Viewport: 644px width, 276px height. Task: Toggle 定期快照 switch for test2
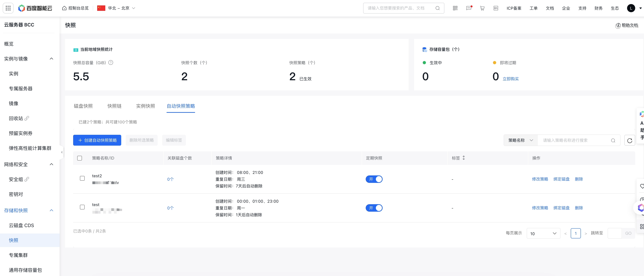tap(374, 179)
